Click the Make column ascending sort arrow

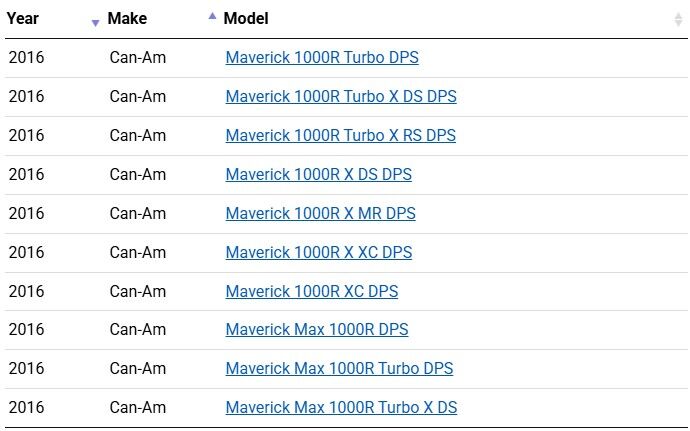[x=212, y=16]
